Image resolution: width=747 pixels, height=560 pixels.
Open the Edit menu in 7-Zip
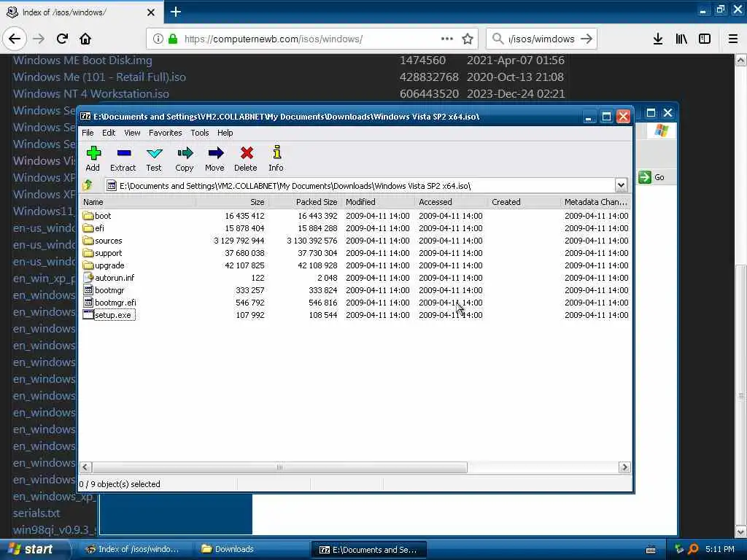109,133
